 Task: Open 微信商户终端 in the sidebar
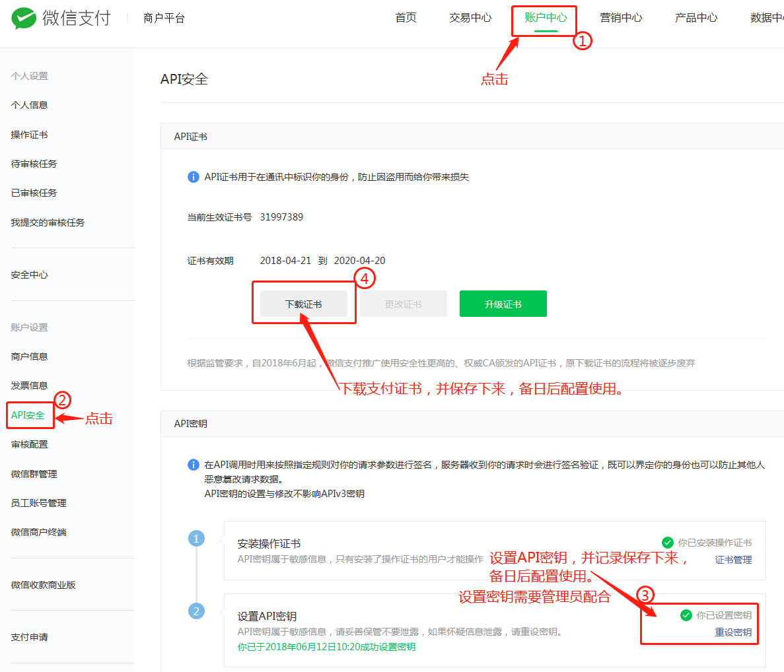38,532
